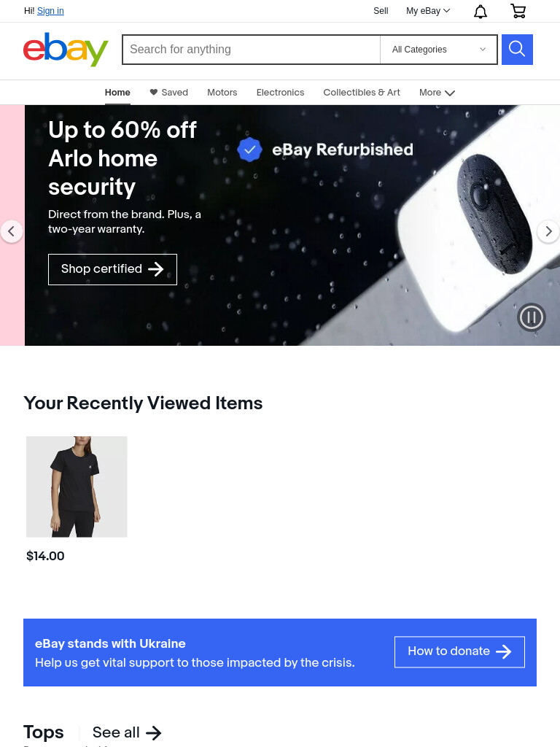Advance to next carousel slide arrow
This screenshot has width=560, height=747.
(548, 231)
